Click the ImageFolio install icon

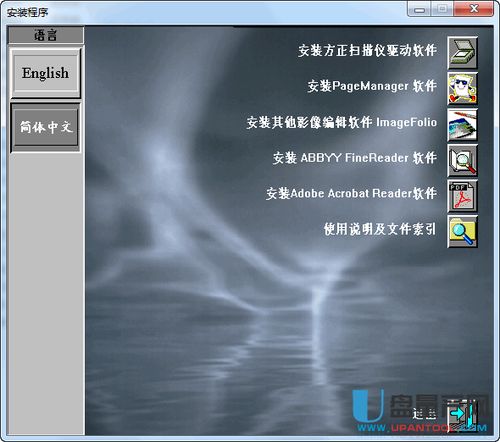[462, 125]
